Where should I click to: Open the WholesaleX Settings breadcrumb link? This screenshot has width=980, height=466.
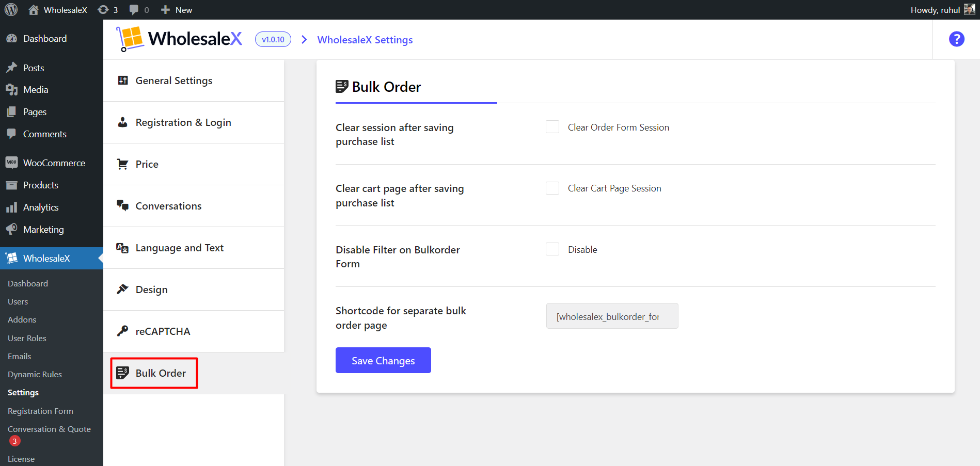click(x=365, y=40)
